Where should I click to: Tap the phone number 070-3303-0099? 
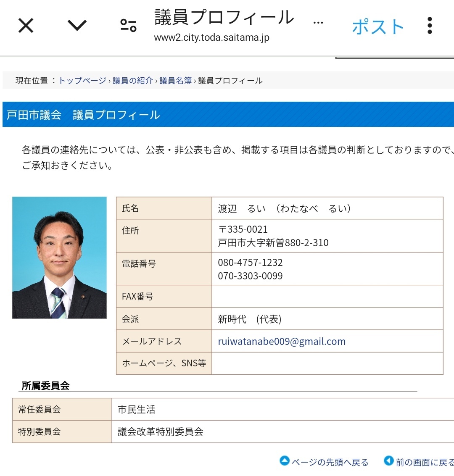[x=250, y=276]
